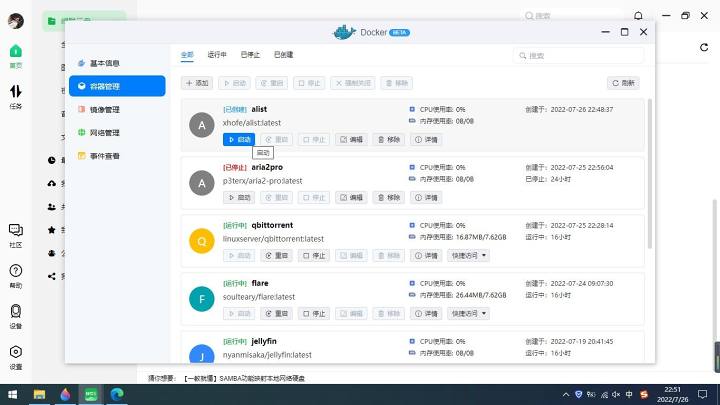Open the Windows Start menu

point(12,394)
